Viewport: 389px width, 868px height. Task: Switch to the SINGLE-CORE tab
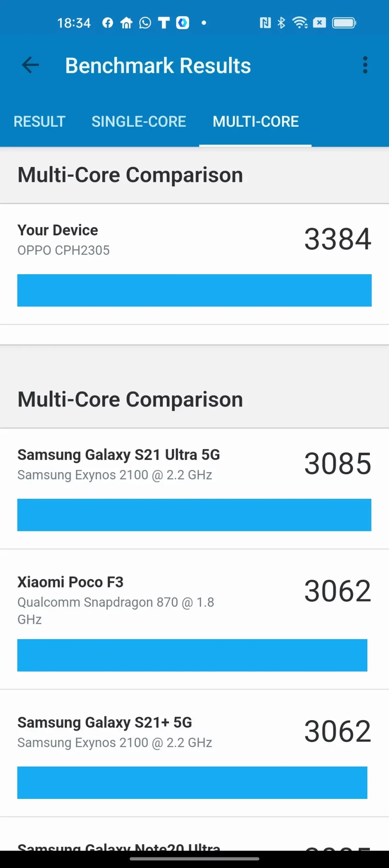pyautogui.click(x=139, y=122)
